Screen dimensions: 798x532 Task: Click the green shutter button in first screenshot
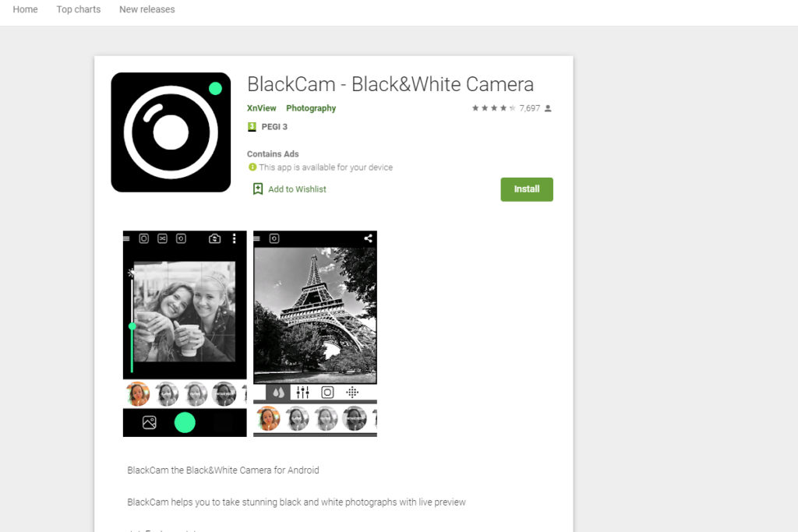point(185,423)
